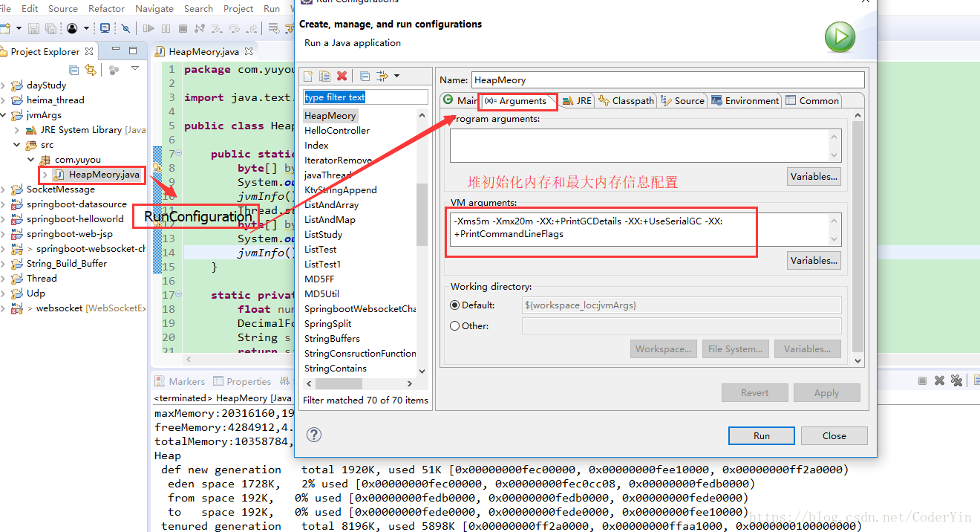Click Variables button under VM arguments

pyautogui.click(x=814, y=260)
